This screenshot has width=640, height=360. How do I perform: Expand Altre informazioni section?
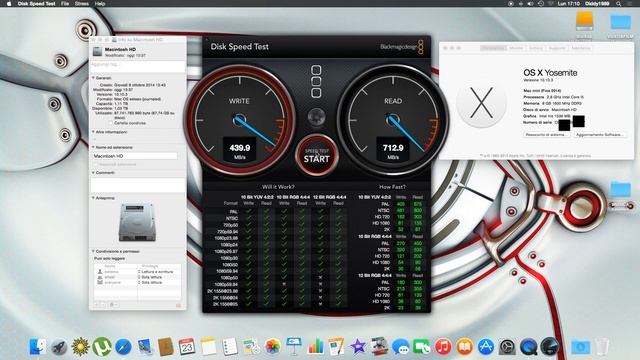click(93, 132)
